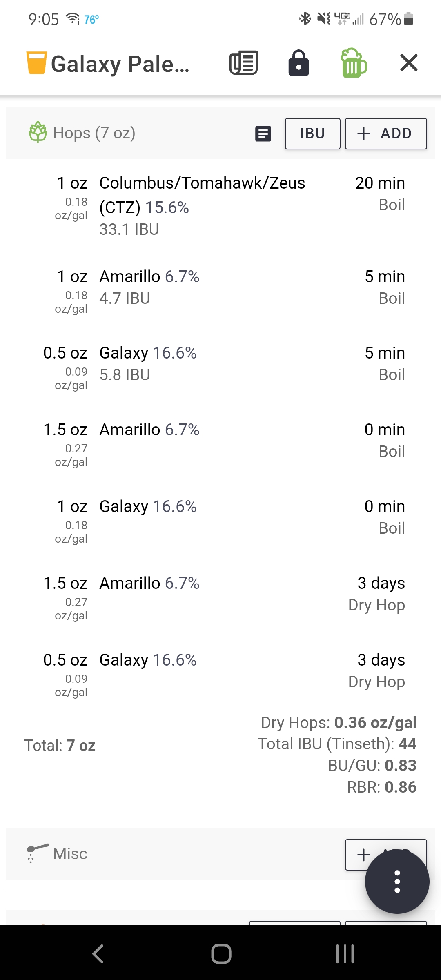Open the floating three-dot menu button
Image resolution: width=441 pixels, height=980 pixels.
coord(397,881)
